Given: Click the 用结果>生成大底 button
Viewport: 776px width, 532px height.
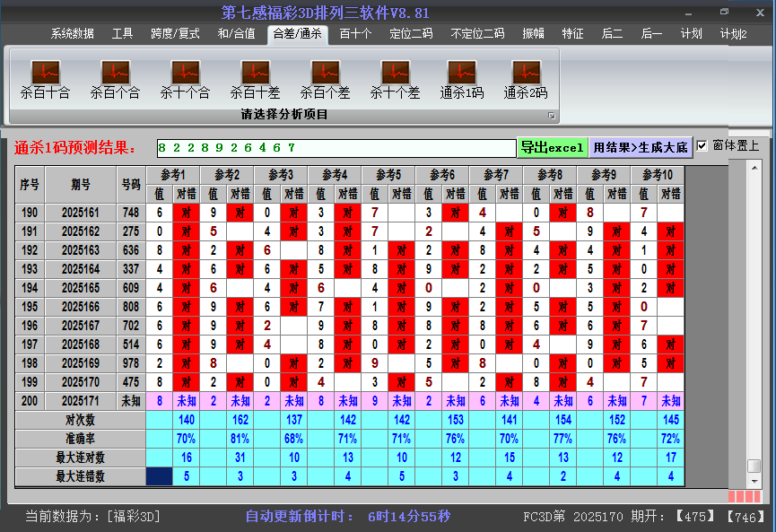Looking at the screenshot, I should [x=641, y=147].
